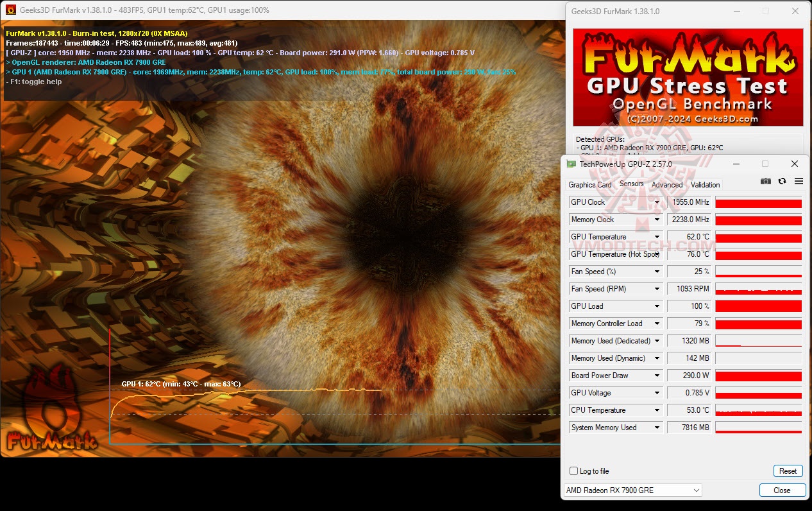Click the 7816 MB System Memory value

[689, 428]
